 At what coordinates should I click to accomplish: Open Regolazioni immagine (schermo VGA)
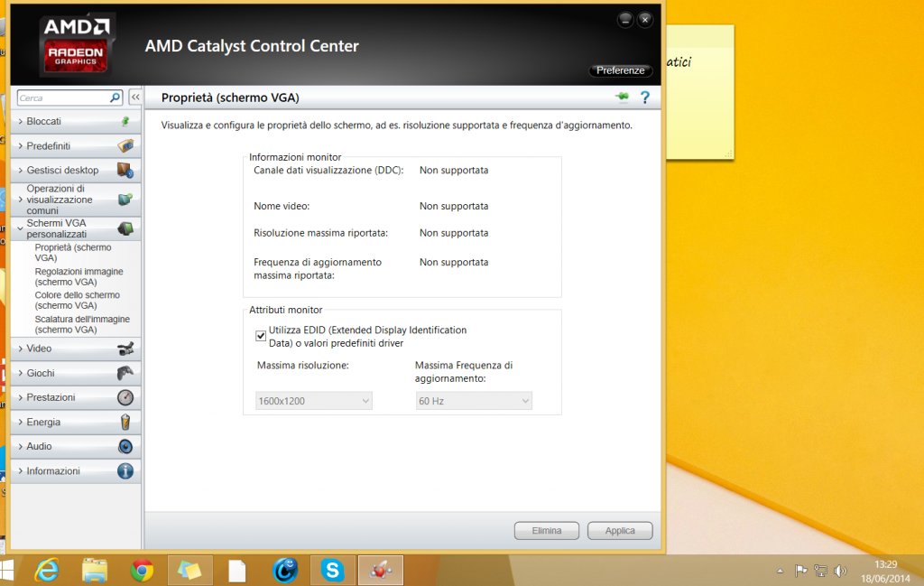tap(79, 276)
